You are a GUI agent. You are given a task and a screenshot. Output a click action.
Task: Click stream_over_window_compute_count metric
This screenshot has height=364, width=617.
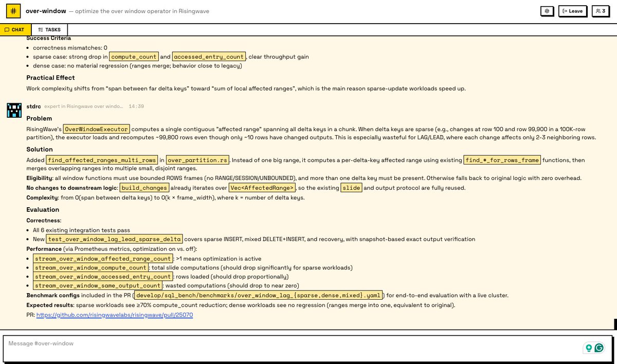90,268
